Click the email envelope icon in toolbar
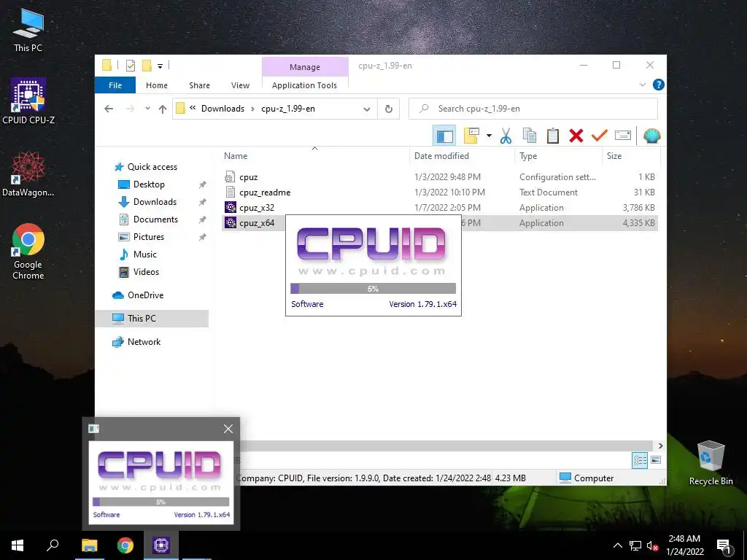This screenshot has width=747, height=560. 623,136
